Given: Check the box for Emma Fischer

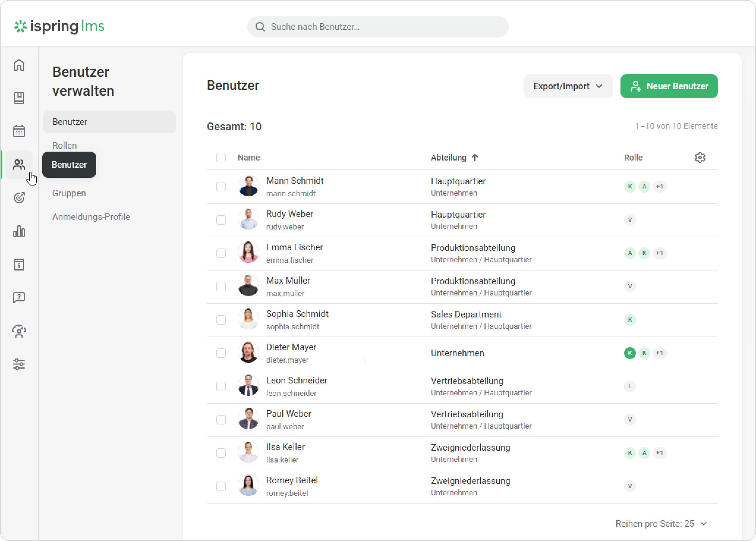Looking at the screenshot, I should tap(221, 253).
